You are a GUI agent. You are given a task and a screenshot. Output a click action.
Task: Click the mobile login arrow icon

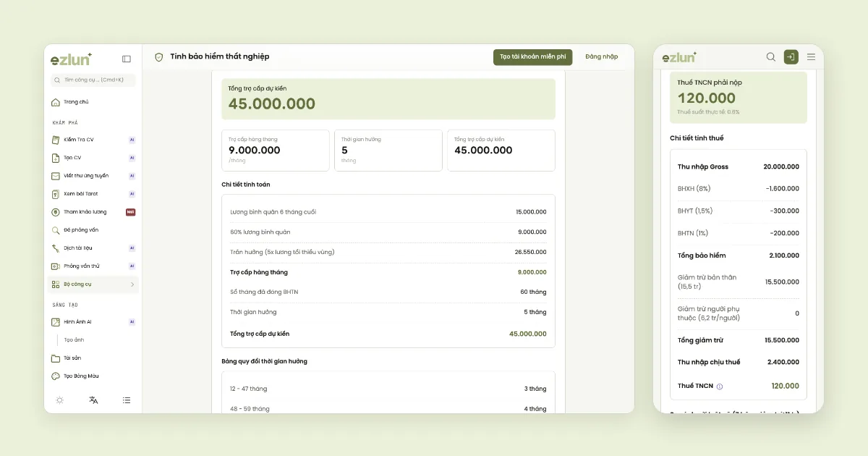pos(791,56)
